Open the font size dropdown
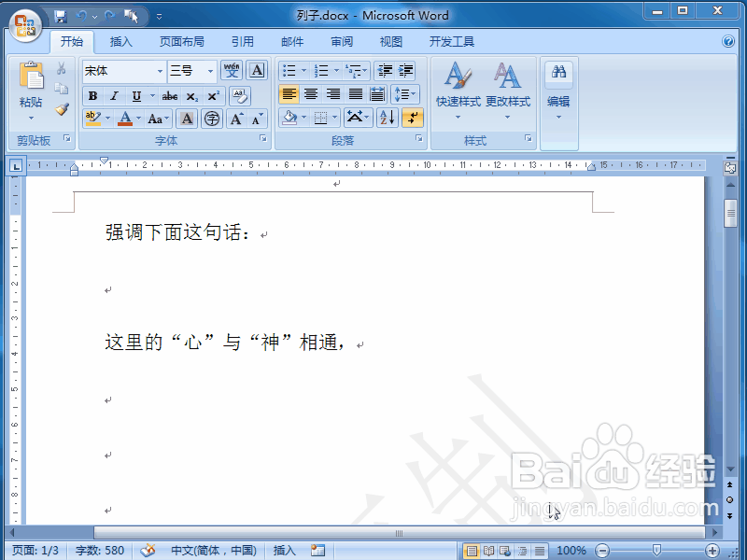Screen dimensions: 747x560 pos(210,72)
